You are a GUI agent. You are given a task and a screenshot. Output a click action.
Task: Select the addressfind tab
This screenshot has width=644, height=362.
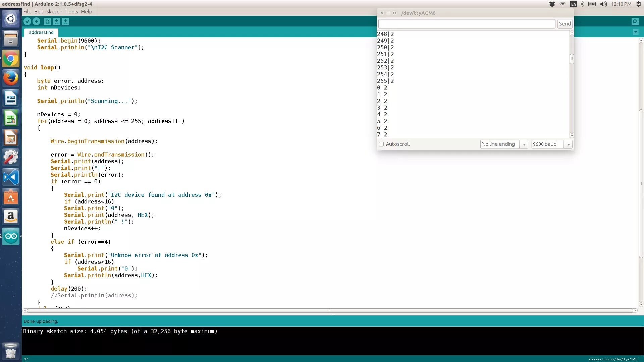coord(41,33)
